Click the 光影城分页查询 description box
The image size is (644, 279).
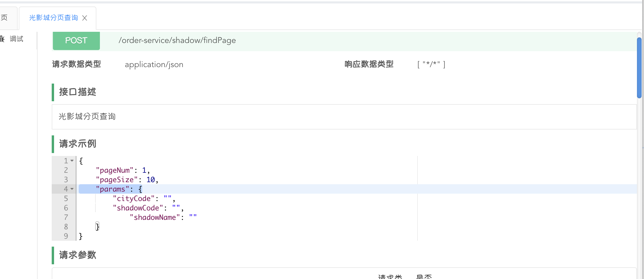coord(344,117)
